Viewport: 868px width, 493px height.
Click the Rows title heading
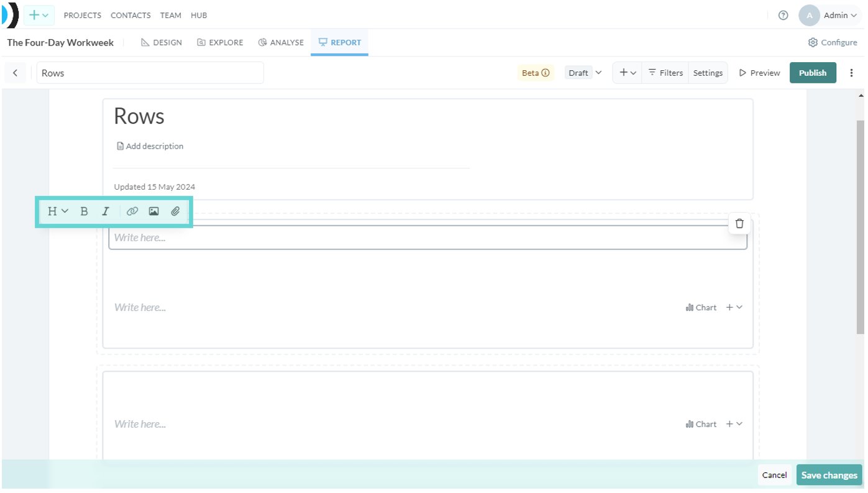139,116
